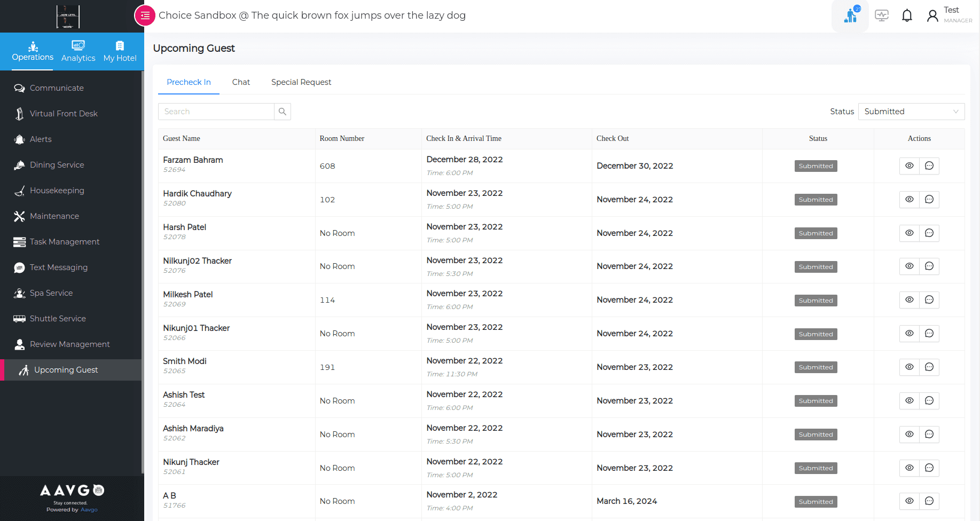Open the Analytics section in sidebar header
This screenshot has width=980, height=521.
[78, 52]
